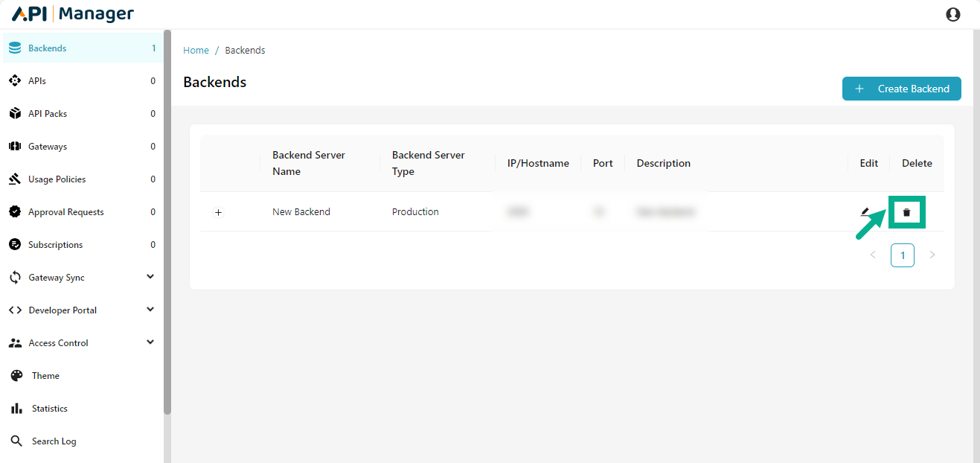980x463 pixels.
Task: Expand the New Backend row details
Action: (218, 212)
